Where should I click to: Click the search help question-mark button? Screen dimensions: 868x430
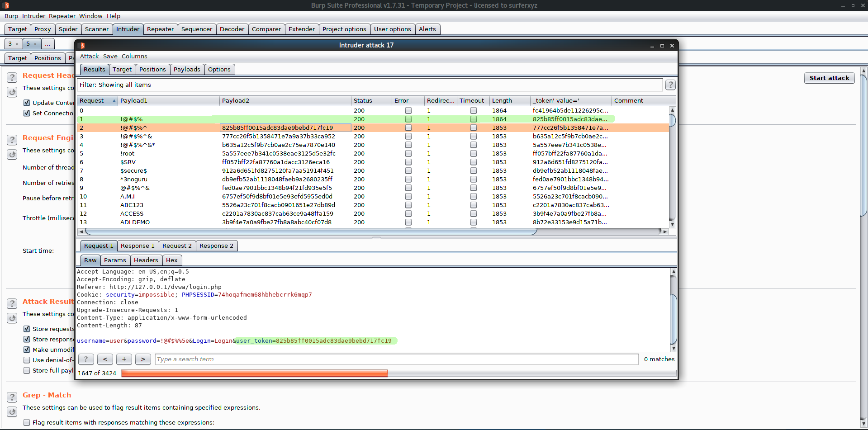[x=86, y=359]
